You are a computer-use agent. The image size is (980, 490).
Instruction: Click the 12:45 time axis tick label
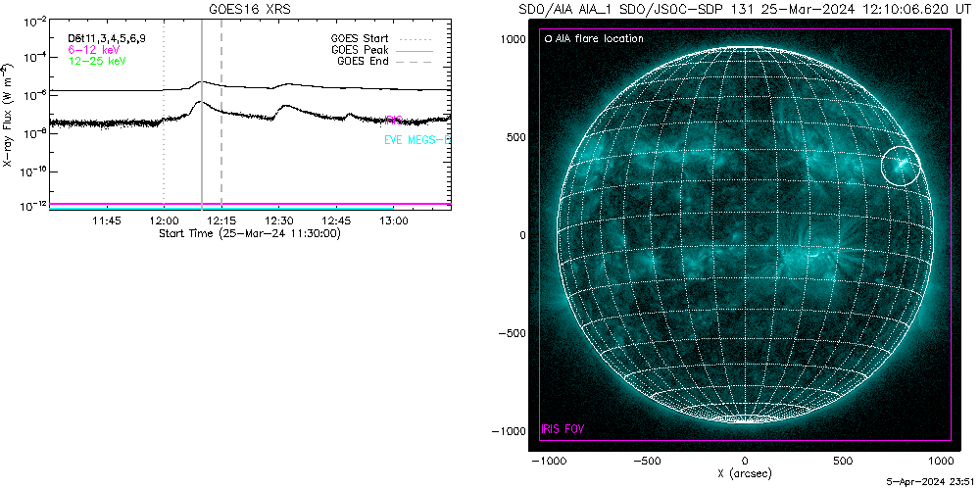pyautogui.click(x=336, y=220)
